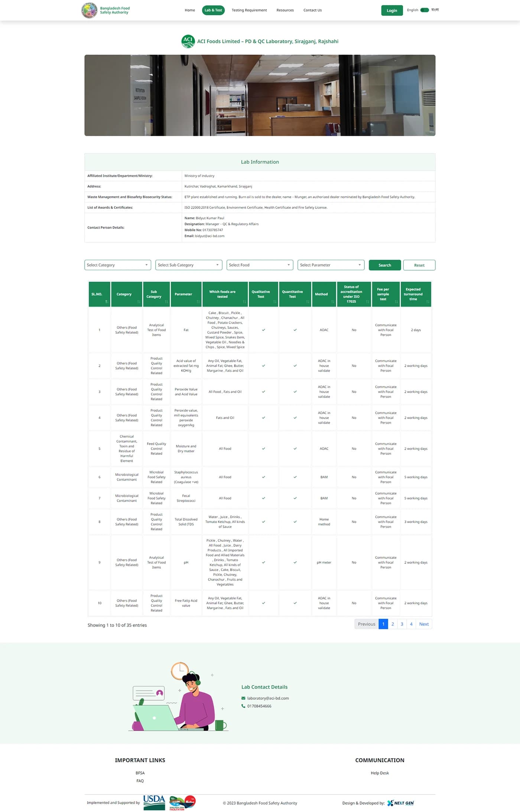Open the Select Food dropdown
Image resolution: width=520 pixels, height=812 pixels.
[x=260, y=265]
